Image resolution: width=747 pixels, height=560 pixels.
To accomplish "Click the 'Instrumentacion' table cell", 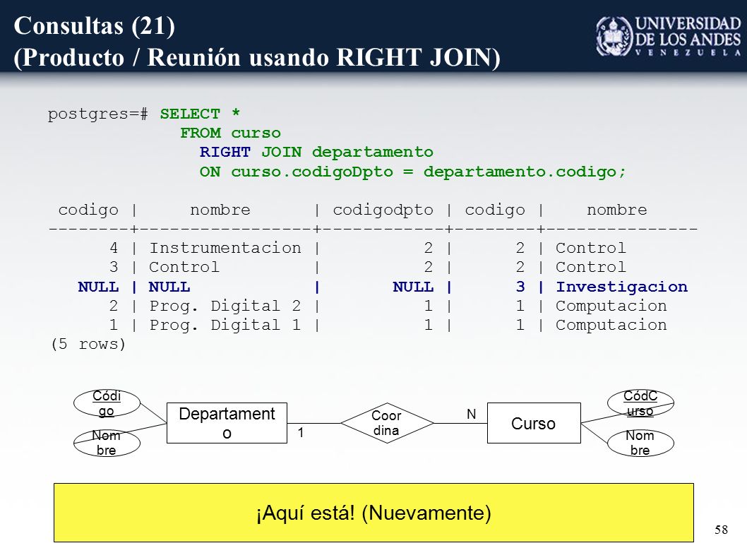I will [225, 248].
